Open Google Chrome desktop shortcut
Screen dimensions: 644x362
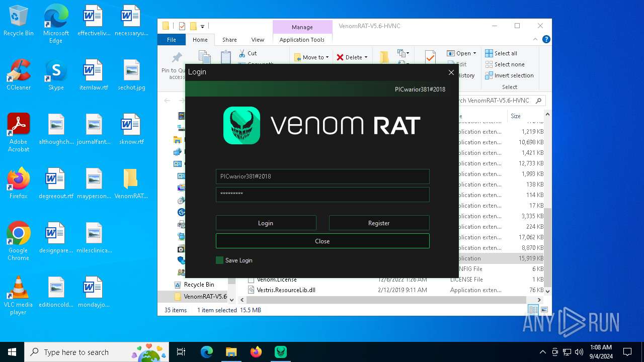[19, 241]
